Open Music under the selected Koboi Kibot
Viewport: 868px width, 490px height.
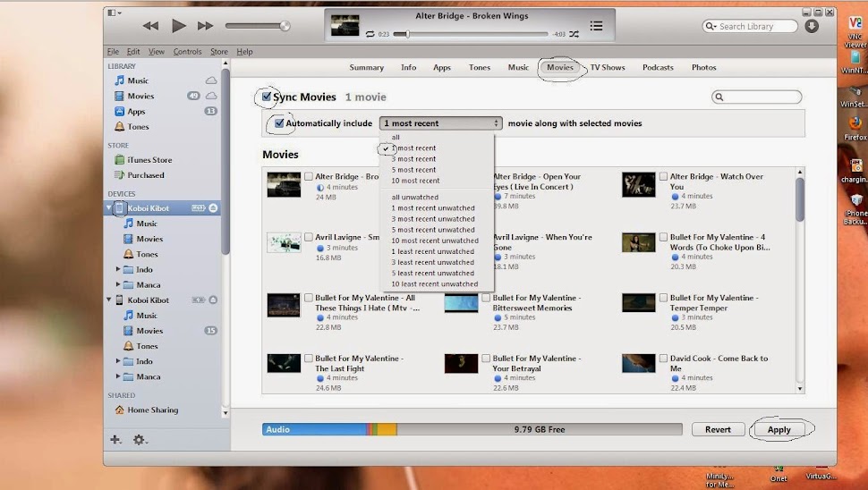coord(147,224)
